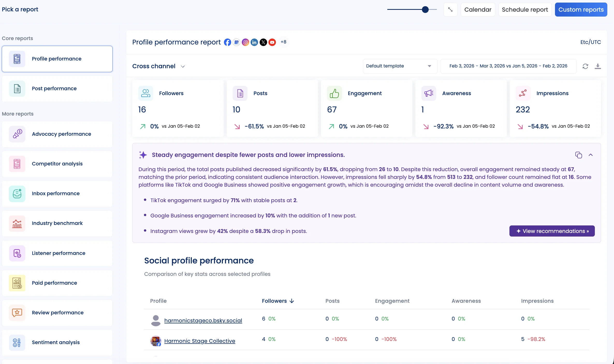The image size is (614, 364).
Task: Click the X (Twitter) network icon
Action: pyautogui.click(x=263, y=42)
